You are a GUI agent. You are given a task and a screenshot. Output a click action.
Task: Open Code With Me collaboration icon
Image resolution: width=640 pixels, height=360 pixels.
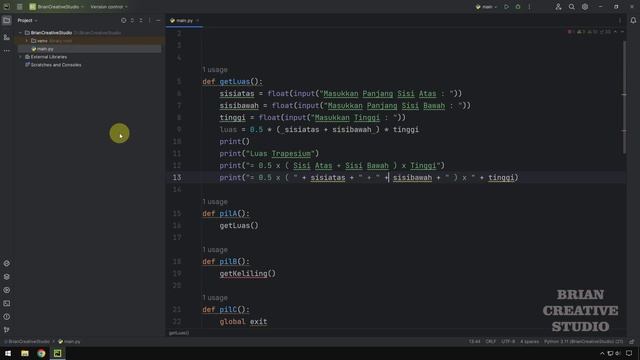pyautogui.click(x=558, y=7)
